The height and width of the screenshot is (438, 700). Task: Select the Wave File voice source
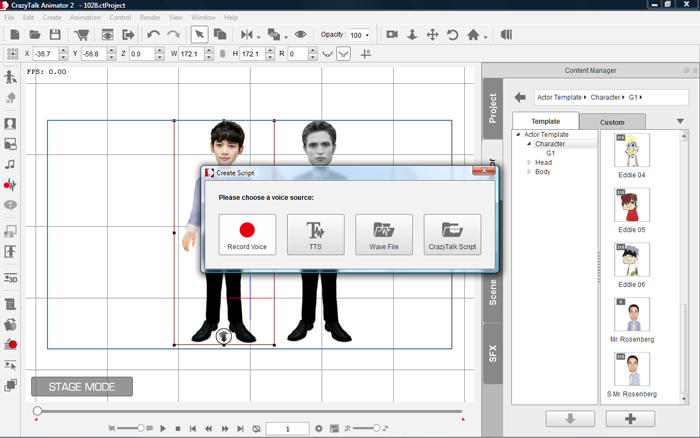384,234
